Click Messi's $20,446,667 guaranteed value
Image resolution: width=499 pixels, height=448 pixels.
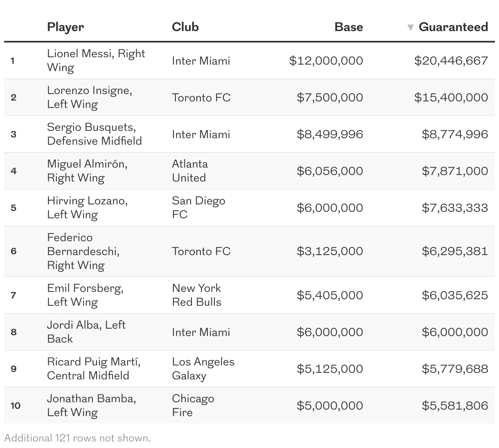pos(451,60)
